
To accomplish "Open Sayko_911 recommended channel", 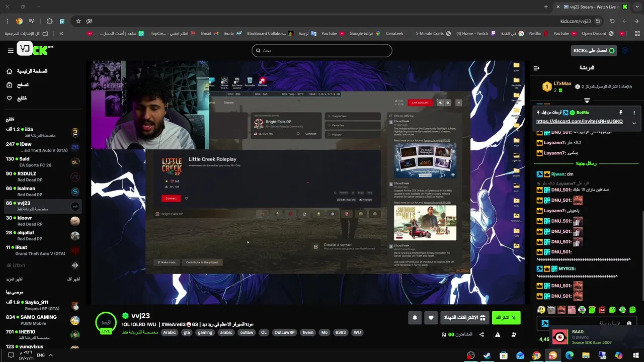I will 43,305.
